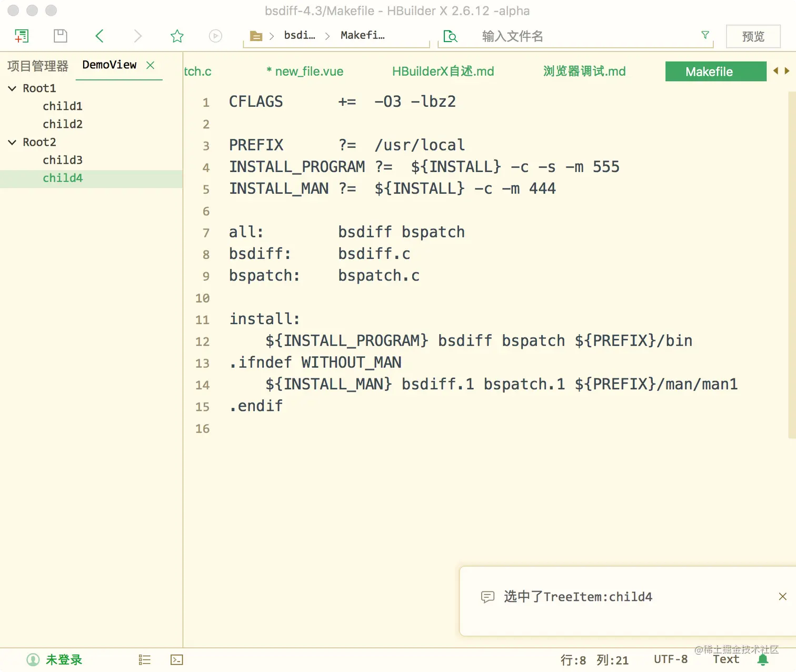Select the Makefile editor tab
Screen dimensions: 796x672
[716, 72]
